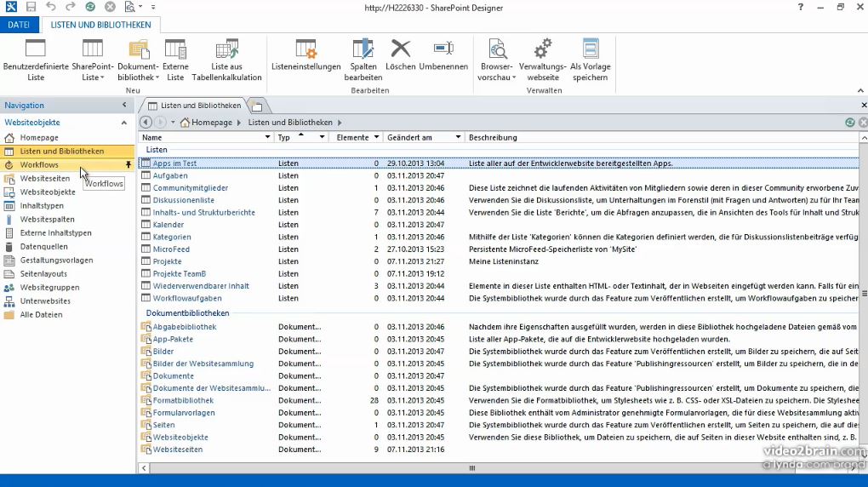Open the DATEI tab
The image size is (868, 487).
19,25
